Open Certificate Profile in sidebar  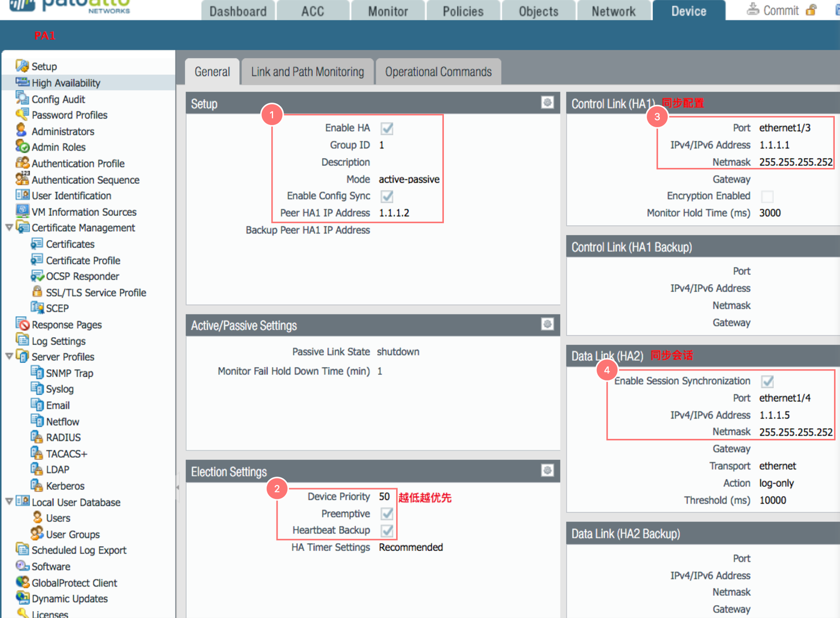(83, 260)
